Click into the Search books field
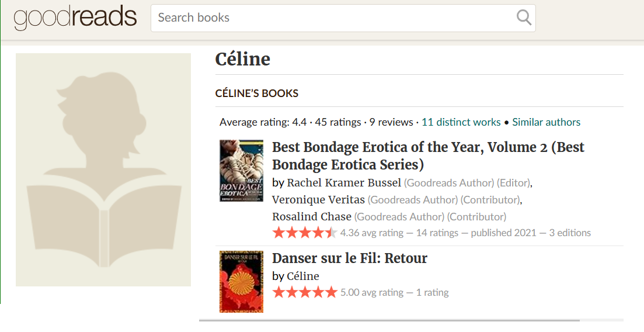This screenshot has height=332, width=644. 333,18
